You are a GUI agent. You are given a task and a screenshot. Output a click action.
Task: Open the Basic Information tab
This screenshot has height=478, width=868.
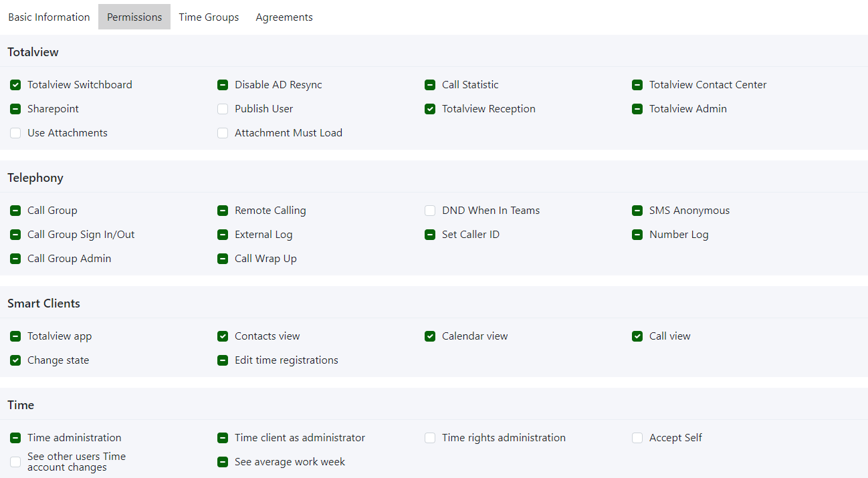(49, 17)
